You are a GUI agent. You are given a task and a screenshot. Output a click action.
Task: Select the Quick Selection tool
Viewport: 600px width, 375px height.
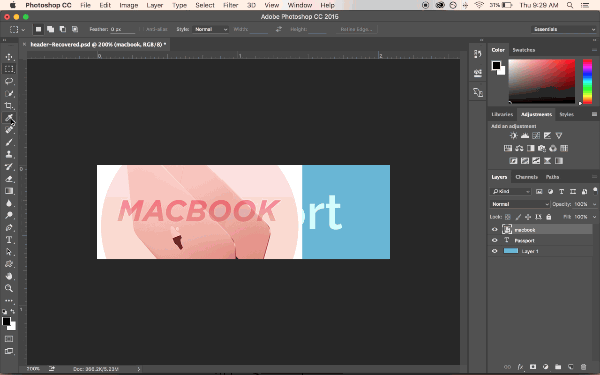[9, 93]
